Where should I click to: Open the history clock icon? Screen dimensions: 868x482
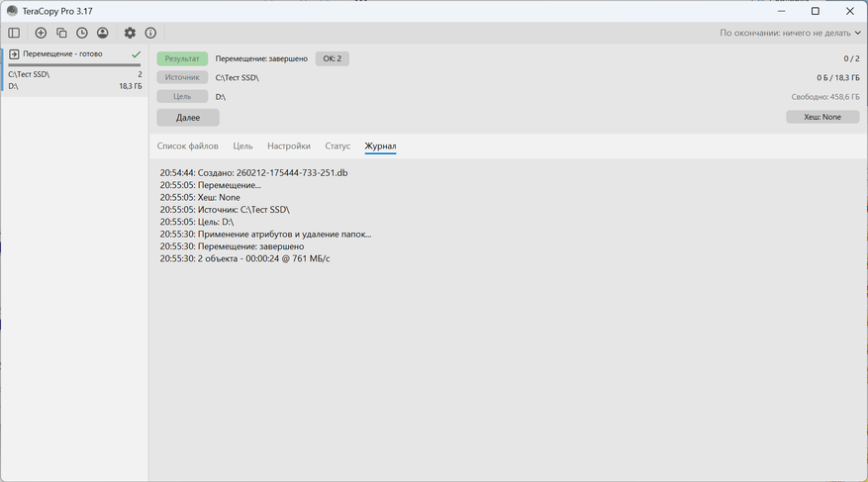coord(82,34)
